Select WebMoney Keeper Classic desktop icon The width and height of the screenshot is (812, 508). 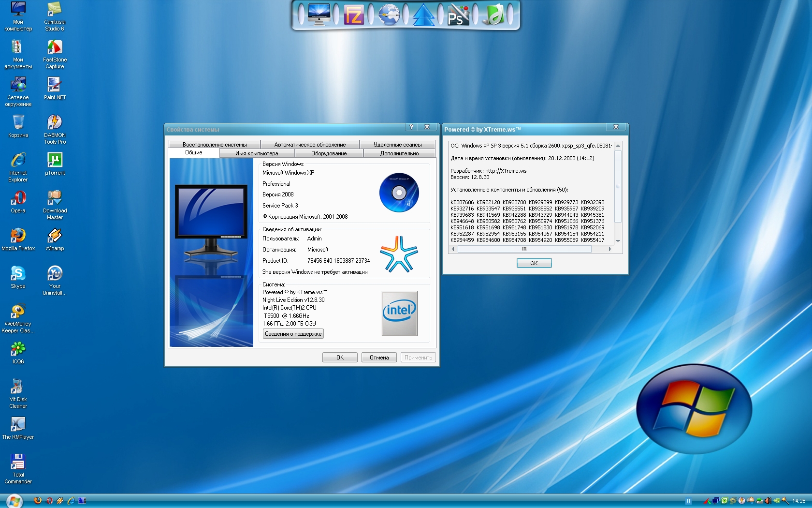pyautogui.click(x=18, y=318)
